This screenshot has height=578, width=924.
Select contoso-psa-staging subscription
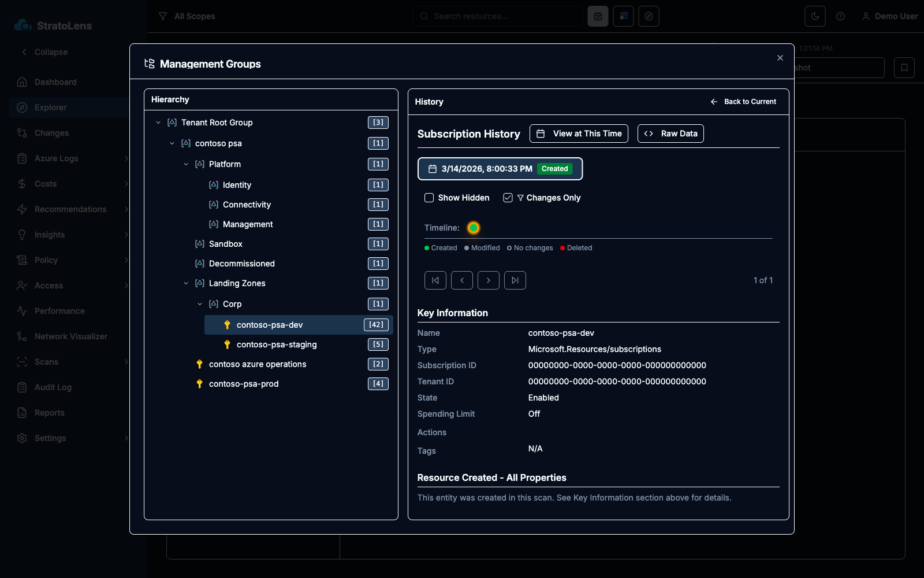tap(299, 344)
